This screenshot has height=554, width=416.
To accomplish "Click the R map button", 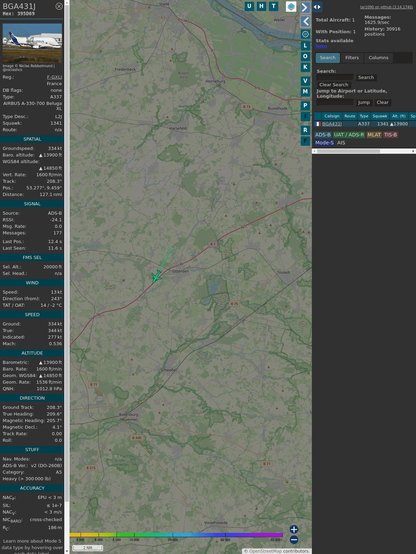I will click(305, 130).
